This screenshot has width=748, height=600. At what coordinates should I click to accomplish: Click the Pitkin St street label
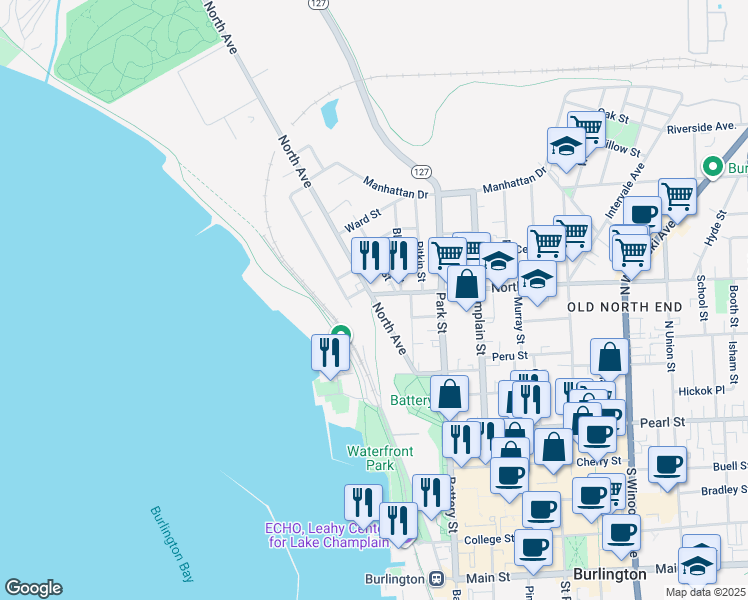click(420, 261)
